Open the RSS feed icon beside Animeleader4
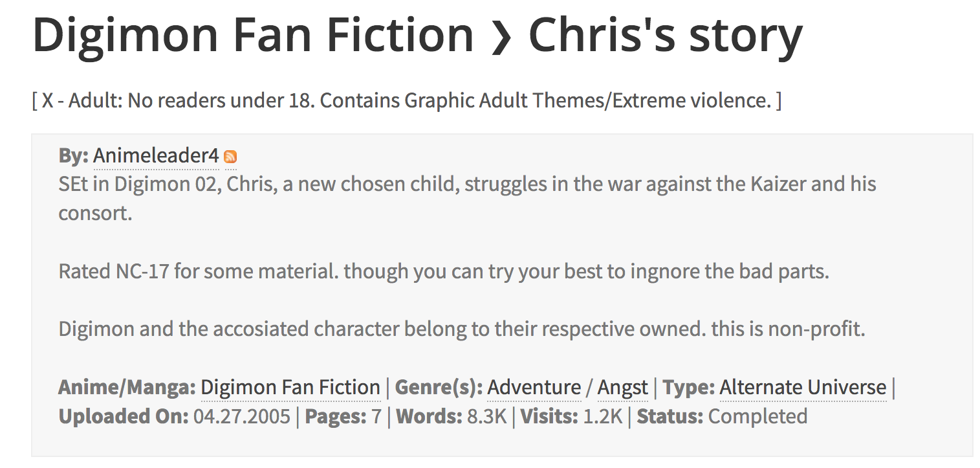Screen dimensions: 980x468 point(230,157)
